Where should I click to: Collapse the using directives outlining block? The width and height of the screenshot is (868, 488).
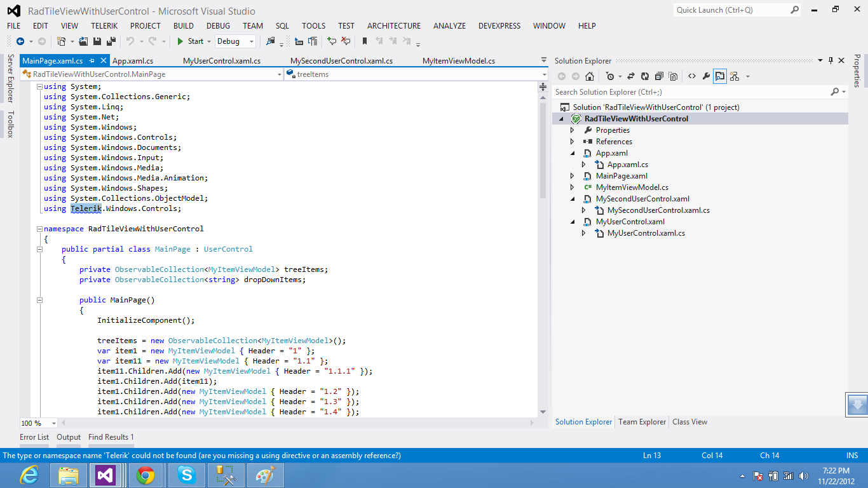39,86
